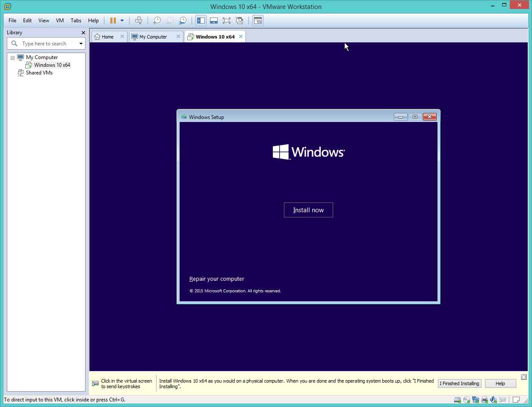Click the Install now button
The width and height of the screenshot is (532, 407).
308,210
